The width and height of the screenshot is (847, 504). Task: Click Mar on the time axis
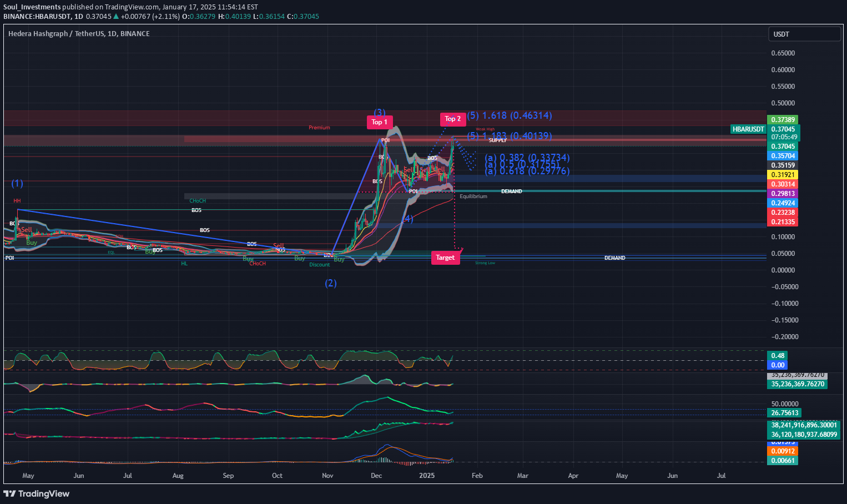click(522, 476)
